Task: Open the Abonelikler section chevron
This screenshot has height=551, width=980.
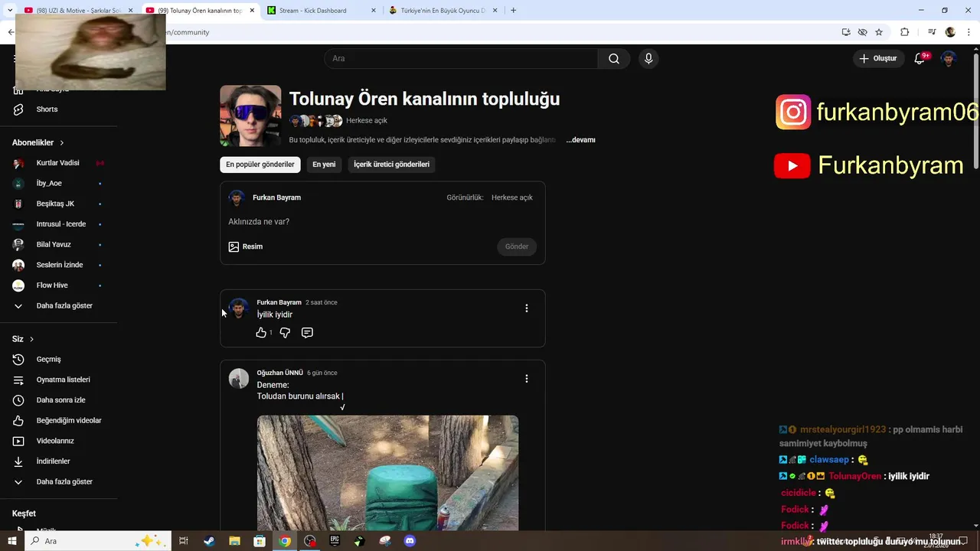Action: (x=62, y=143)
